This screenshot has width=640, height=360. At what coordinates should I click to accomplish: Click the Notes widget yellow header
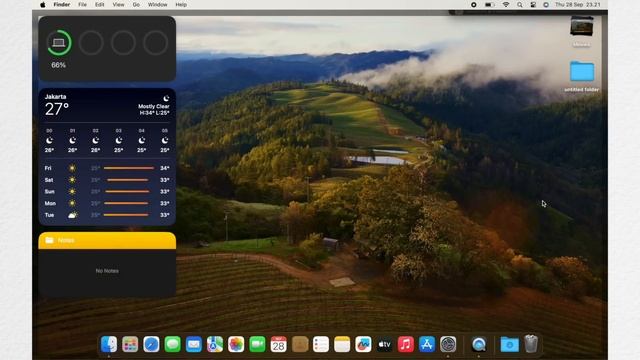[x=107, y=240]
